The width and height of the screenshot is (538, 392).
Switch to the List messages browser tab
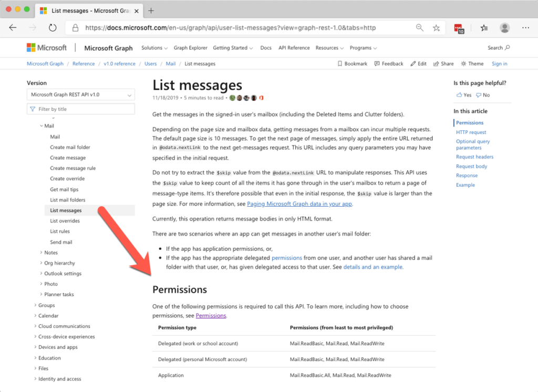click(x=87, y=10)
